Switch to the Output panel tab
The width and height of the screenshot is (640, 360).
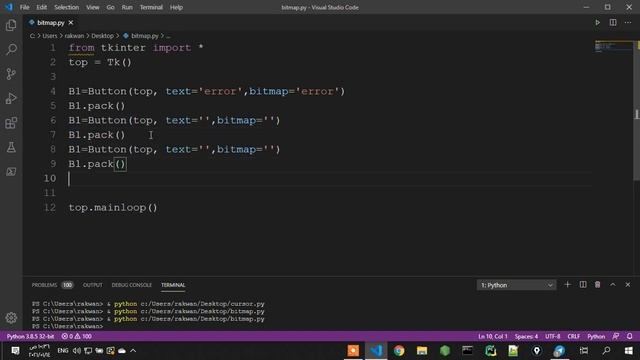click(x=93, y=285)
